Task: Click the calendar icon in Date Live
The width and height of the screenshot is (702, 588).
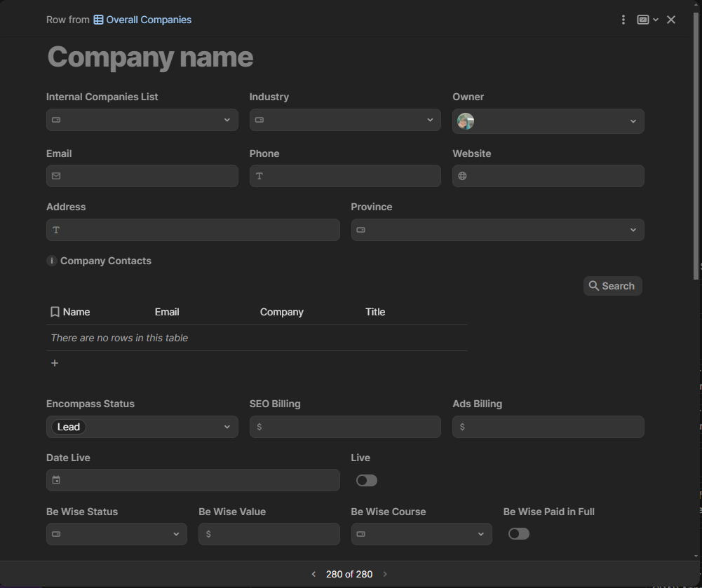Action: tap(56, 480)
